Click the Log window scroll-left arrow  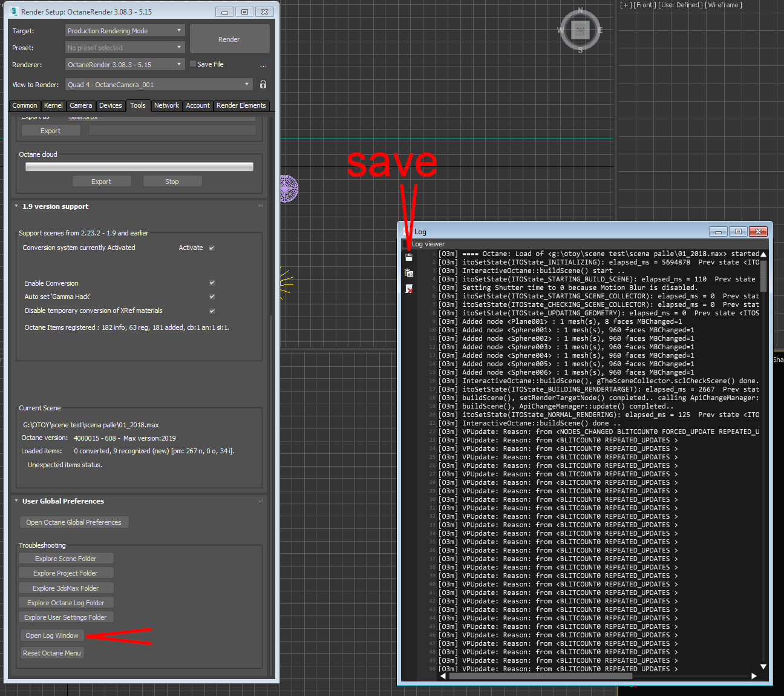click(x=443, y=676)
